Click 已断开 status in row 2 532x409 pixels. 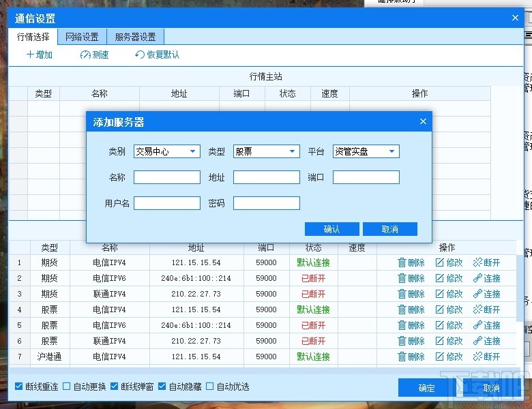(314, 278)
